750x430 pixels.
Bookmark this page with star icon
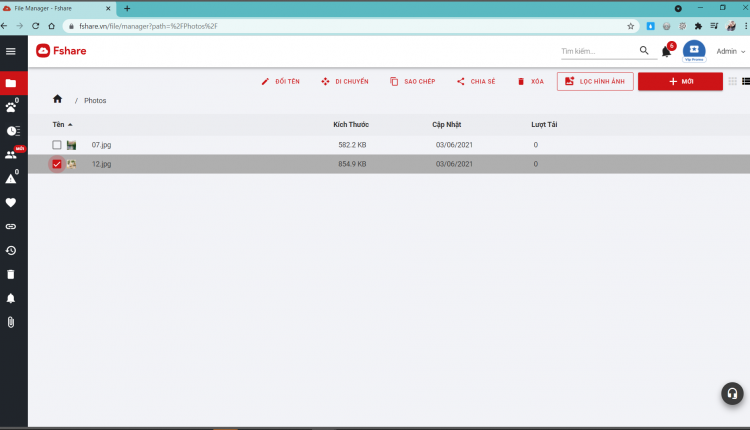[x=630, y=26]
